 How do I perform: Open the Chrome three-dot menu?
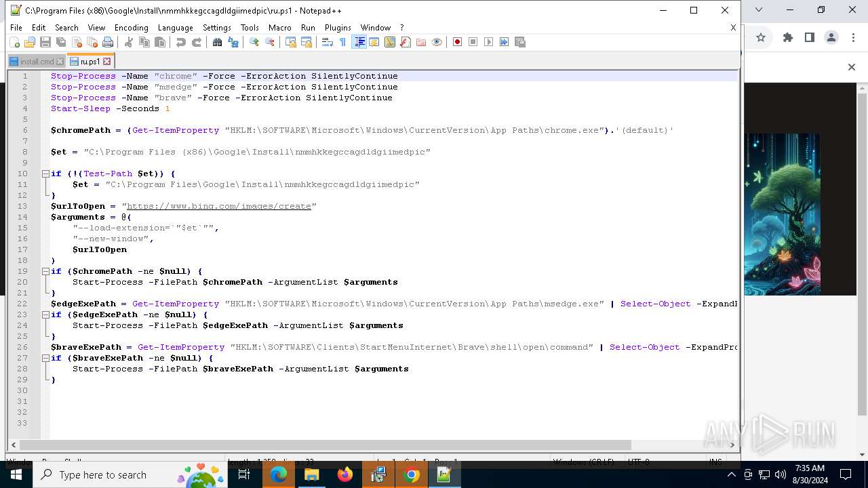tap(852, 37)
